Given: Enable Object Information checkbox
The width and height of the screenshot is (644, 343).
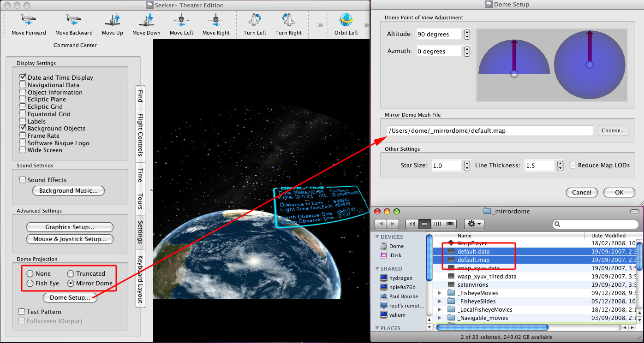Looking at the screenshot, I should [23, 92].
